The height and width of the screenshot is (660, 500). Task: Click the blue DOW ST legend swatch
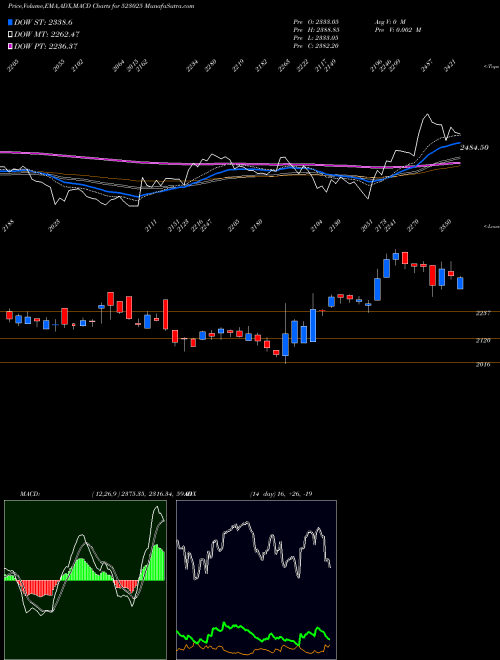11,22
